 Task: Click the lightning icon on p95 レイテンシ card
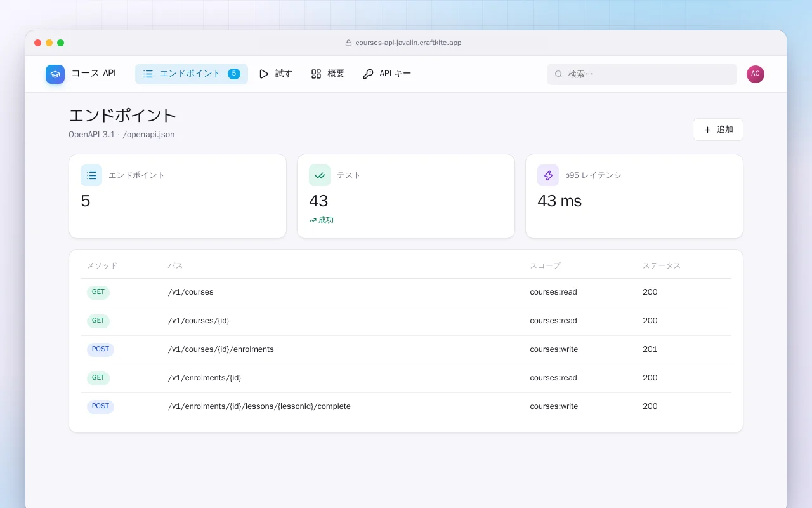point(548,175)
